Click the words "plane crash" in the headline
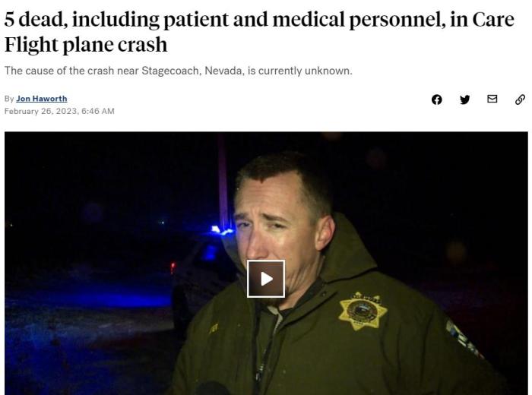Image resolution: width=532 pixels, height=395 pixels. pos(115,45)
